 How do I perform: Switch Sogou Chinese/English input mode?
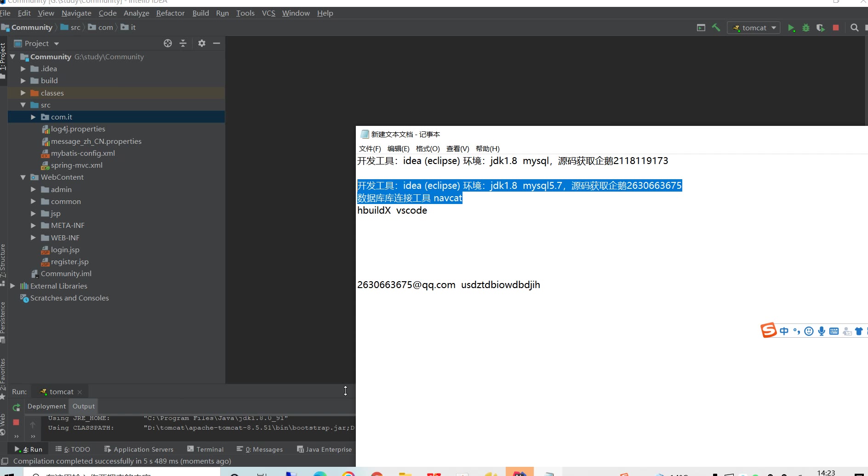(x=784, y=331)
